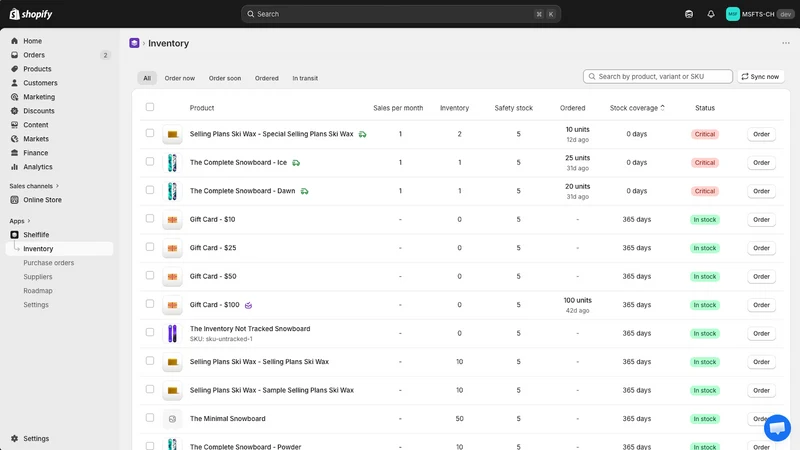Click Order button for Inventory Not Tracked Snowboard
Viewport: 800px width, 450px height.
click(x=761, y=334)
